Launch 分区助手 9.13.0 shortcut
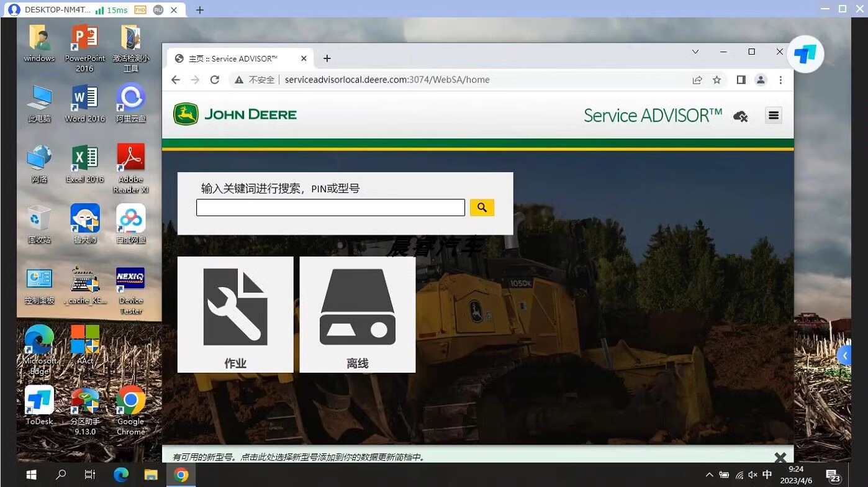 coord(84,411)
